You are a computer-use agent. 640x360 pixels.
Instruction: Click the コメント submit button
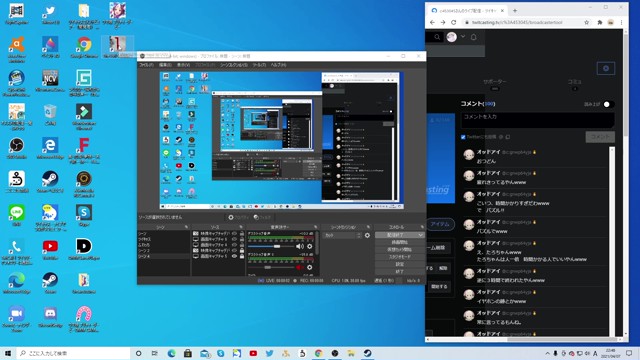600,137
